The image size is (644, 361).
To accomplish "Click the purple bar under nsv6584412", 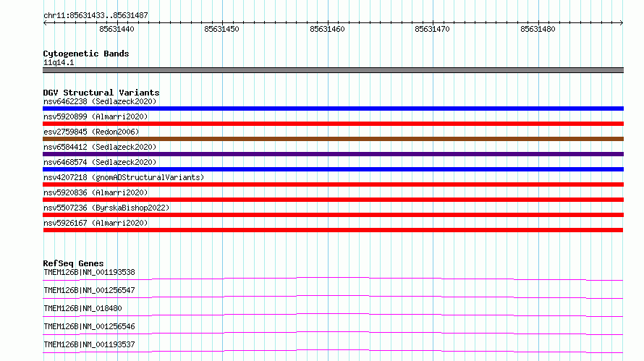I will [333, 154].
